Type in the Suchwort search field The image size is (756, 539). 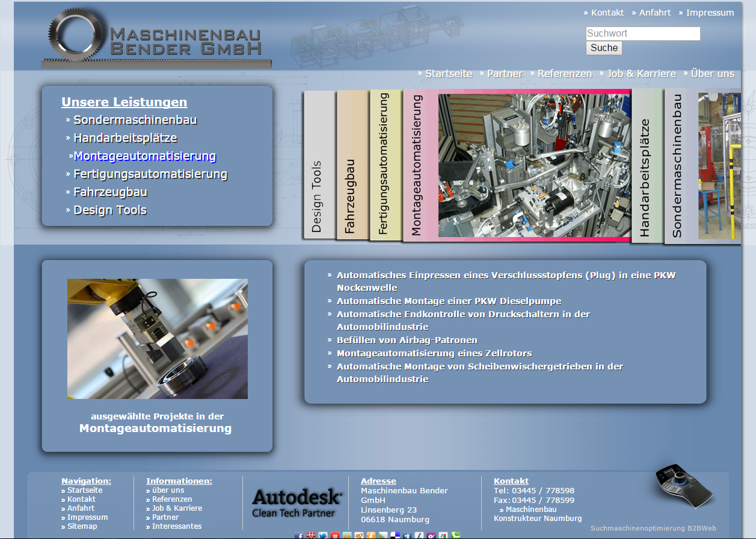(x=643, y=34)
